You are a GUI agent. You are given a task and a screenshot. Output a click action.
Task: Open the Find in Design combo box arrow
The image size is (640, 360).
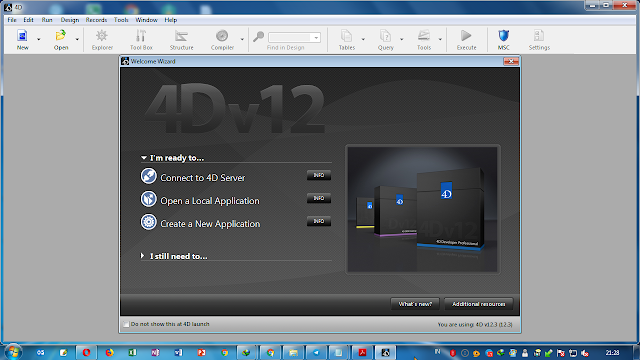coord(316,38)
